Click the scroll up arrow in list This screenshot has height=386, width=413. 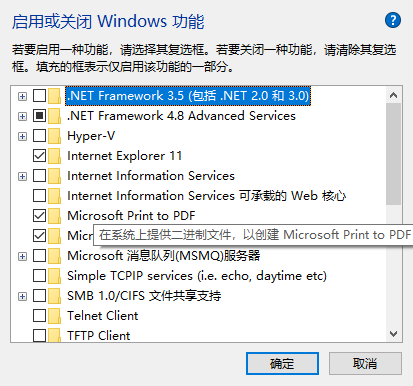click(393, 95)
